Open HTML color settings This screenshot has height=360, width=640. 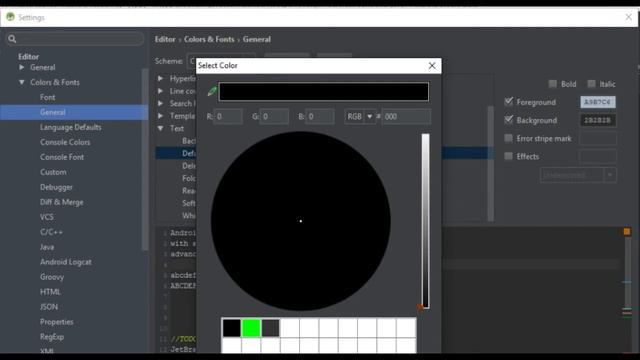click(x=50, y=292)
